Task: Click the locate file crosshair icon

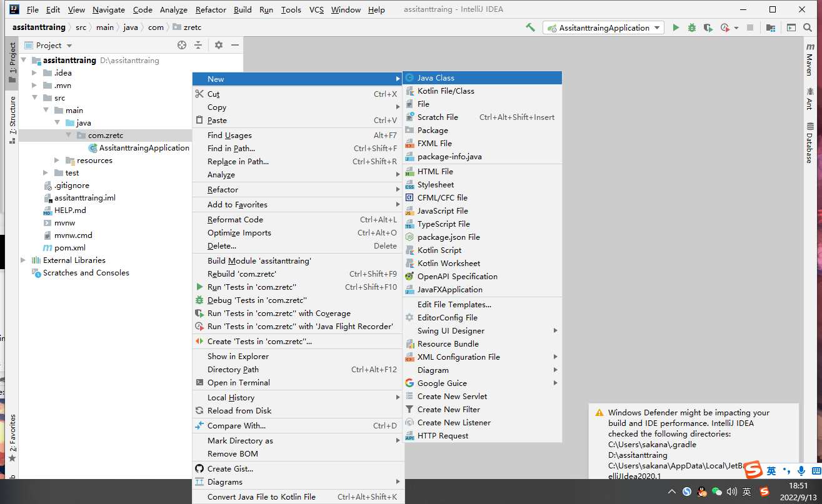Action: [182, 45]
